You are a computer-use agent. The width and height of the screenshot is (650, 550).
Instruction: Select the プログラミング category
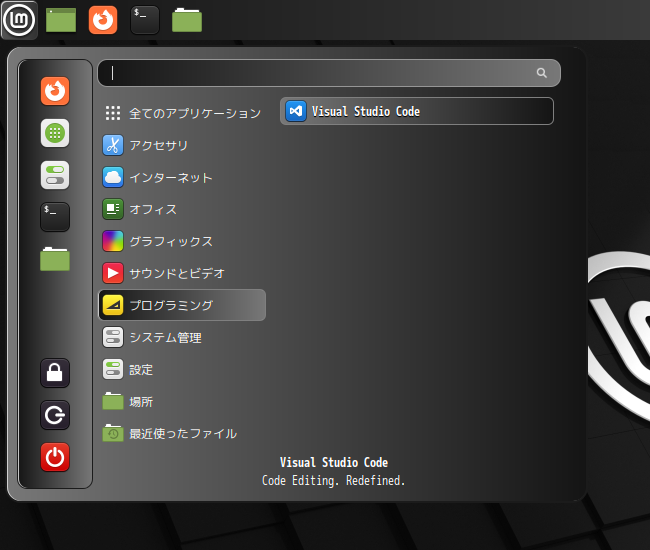(182, 305)
